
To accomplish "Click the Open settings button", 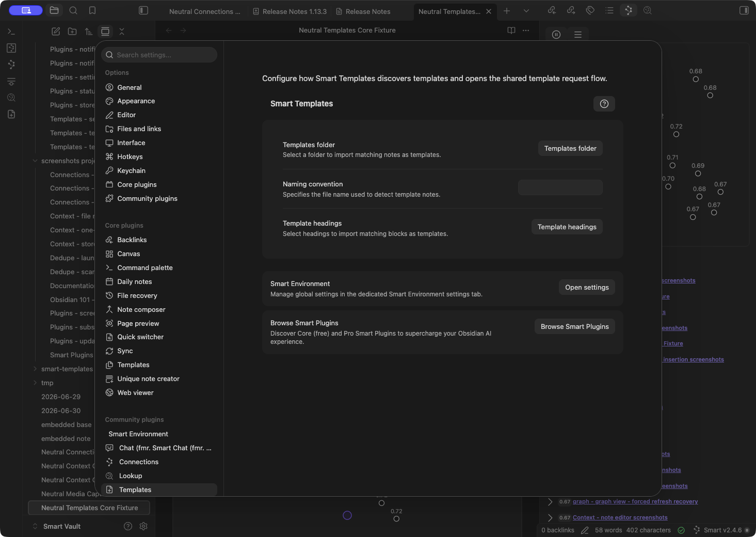I will click(587, 287).
